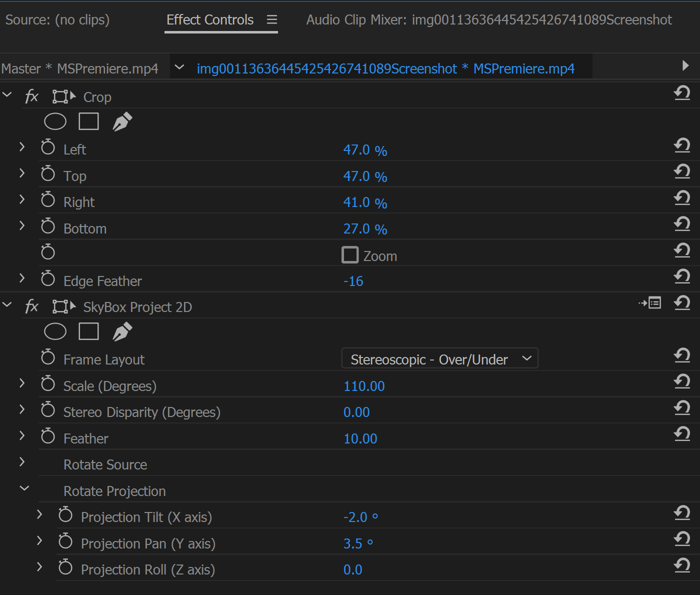Open SkyBox Project 2D setup icon
Viewport: 700px width, 595px height.
tap(650, 303)
